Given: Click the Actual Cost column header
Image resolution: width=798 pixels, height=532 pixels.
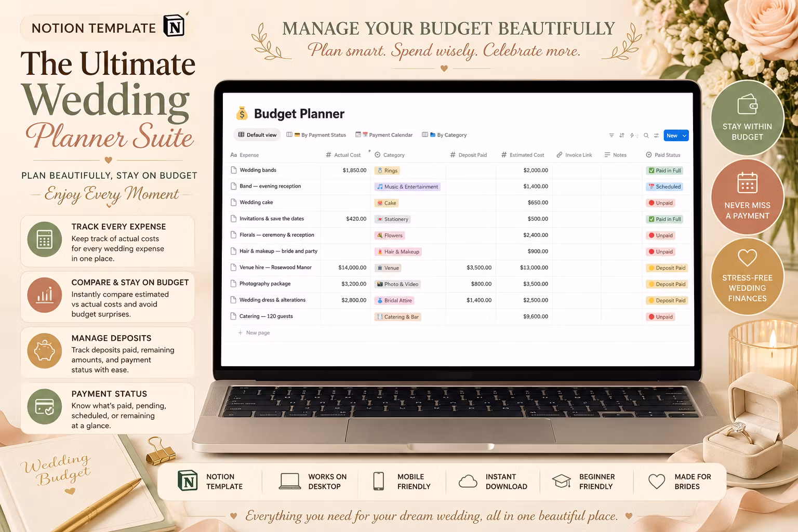Looking at the screenshot, I should (343, 155).
